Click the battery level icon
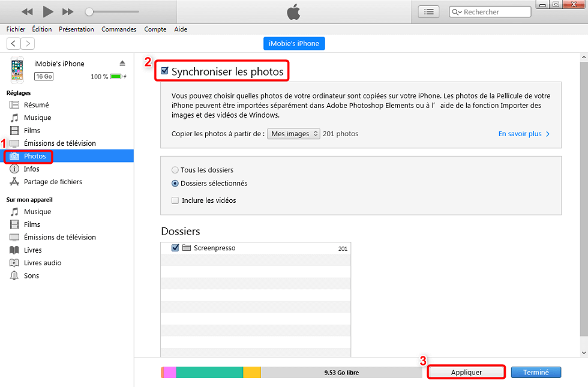588x387 pixels. coord(116,77)
